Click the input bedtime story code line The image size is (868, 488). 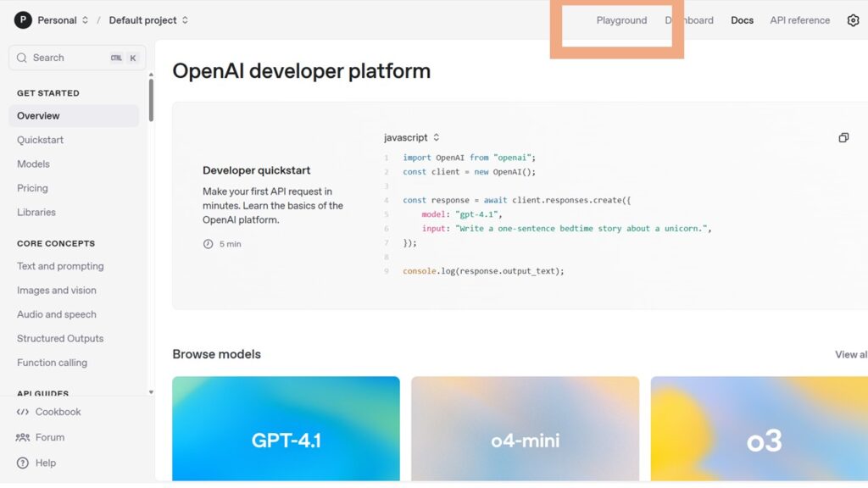[567, 229]
